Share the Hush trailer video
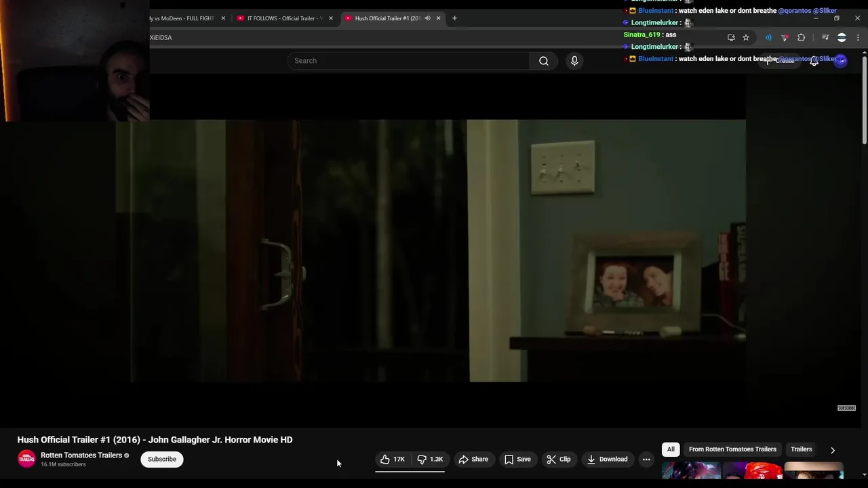This screenshot has width=868, height=488. coord(473,459)
